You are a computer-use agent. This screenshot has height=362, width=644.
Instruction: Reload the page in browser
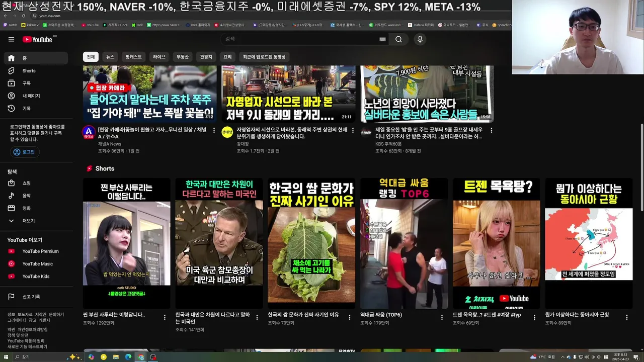coord(23,16)
